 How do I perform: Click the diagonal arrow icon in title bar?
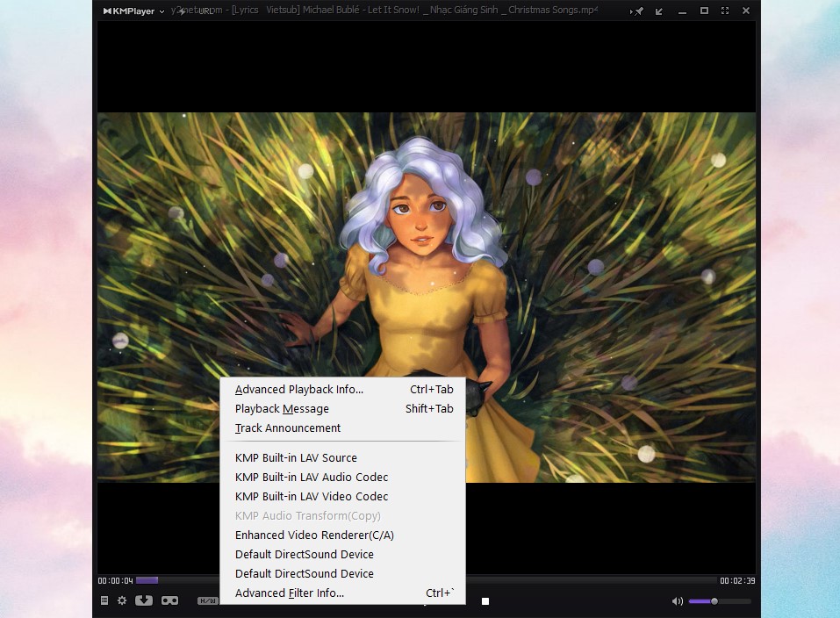coord(659,11)
